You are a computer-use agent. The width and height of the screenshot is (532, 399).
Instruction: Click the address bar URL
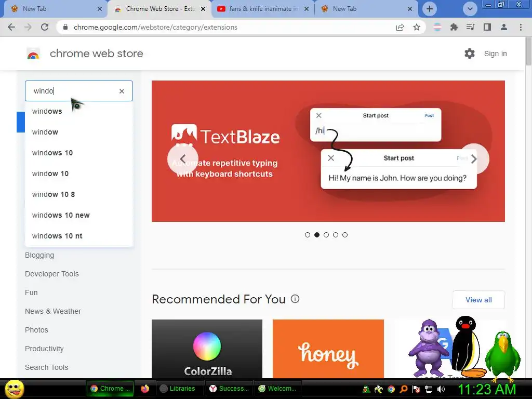click(x=155, y=27)
